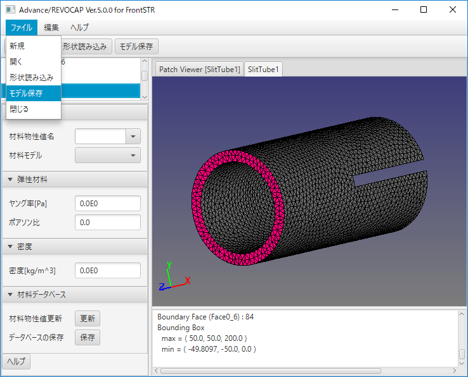
Task: Open the 編集 menu
Action: click(51, 27)
